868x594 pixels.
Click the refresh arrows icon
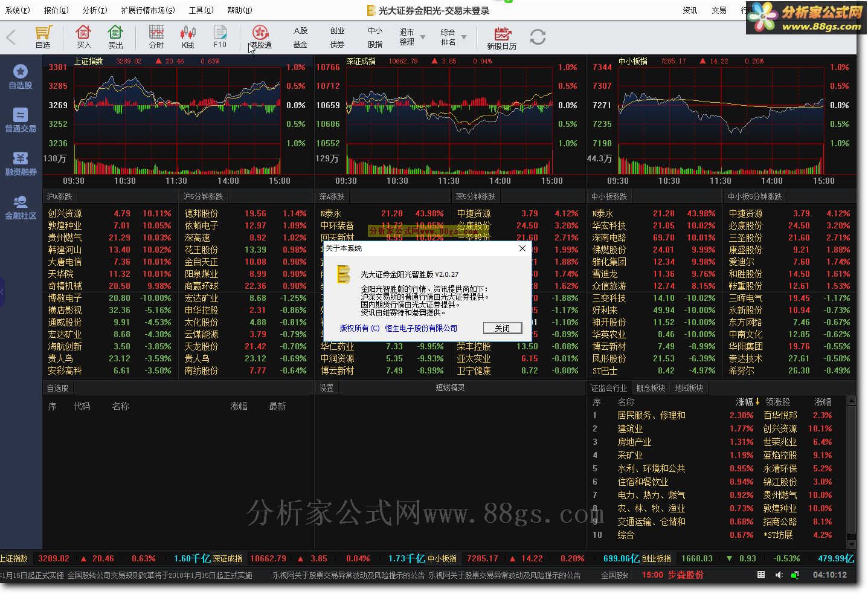click(538, 37)
